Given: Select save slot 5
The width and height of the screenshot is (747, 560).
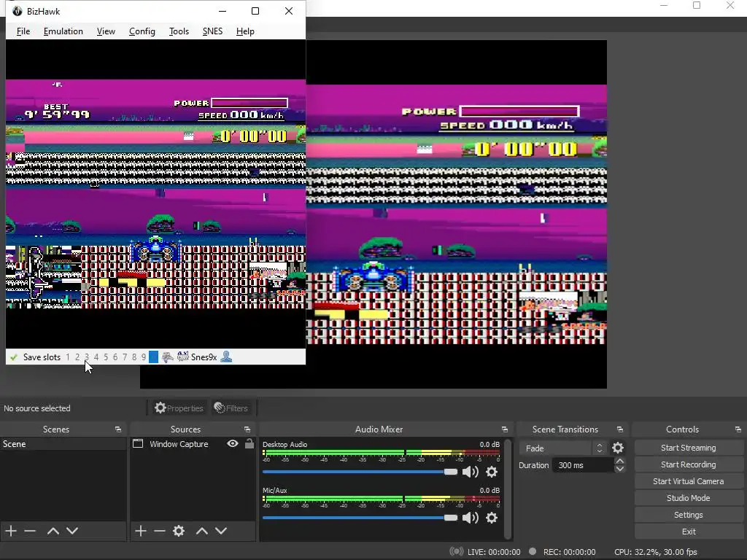Looking at the screenshot, I should click(106, 357).
